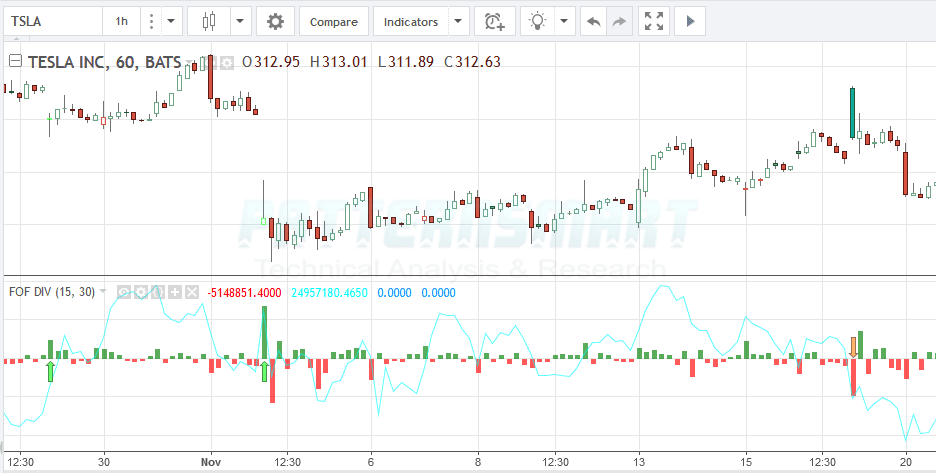Click the open price value O312.95
This screenshot has width=936, height=473.
[x=271, y=62]
